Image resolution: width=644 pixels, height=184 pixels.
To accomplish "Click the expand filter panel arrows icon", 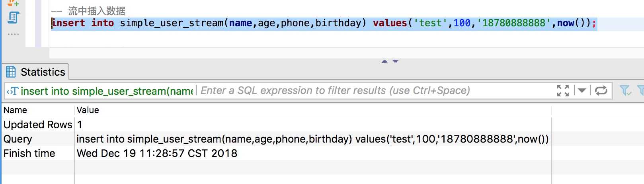I will pyautogui.click(x=563, y=91).
